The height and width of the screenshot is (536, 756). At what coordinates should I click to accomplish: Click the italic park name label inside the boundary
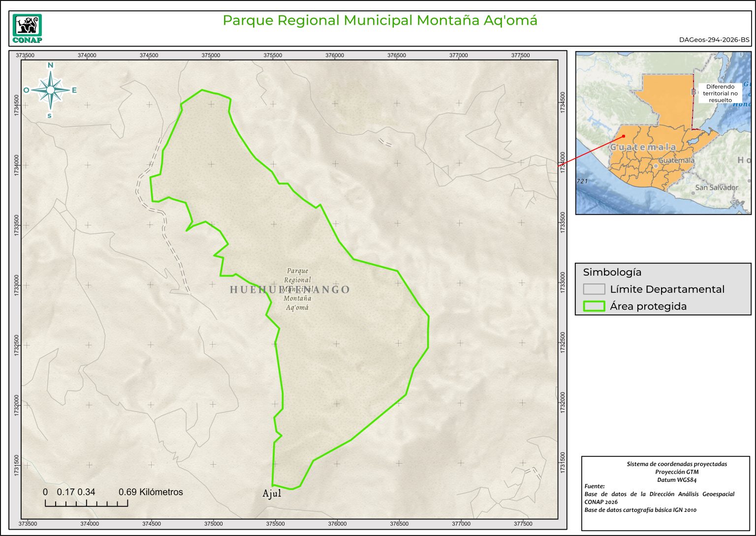tap(297, 289)
